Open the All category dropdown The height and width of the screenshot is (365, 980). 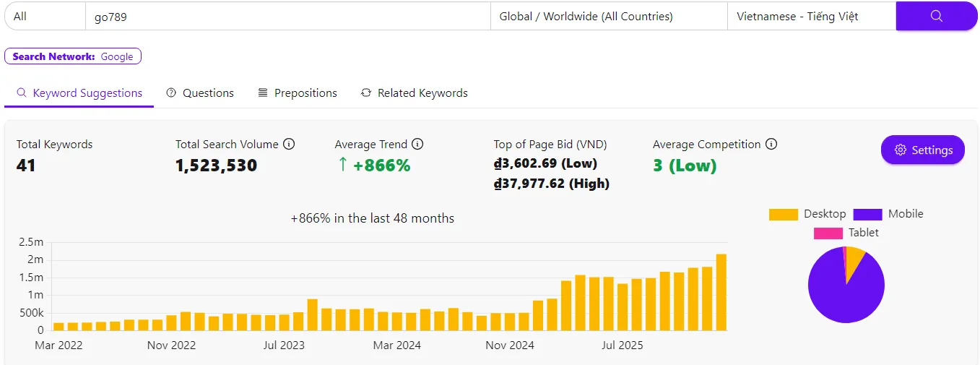(45, 16)
